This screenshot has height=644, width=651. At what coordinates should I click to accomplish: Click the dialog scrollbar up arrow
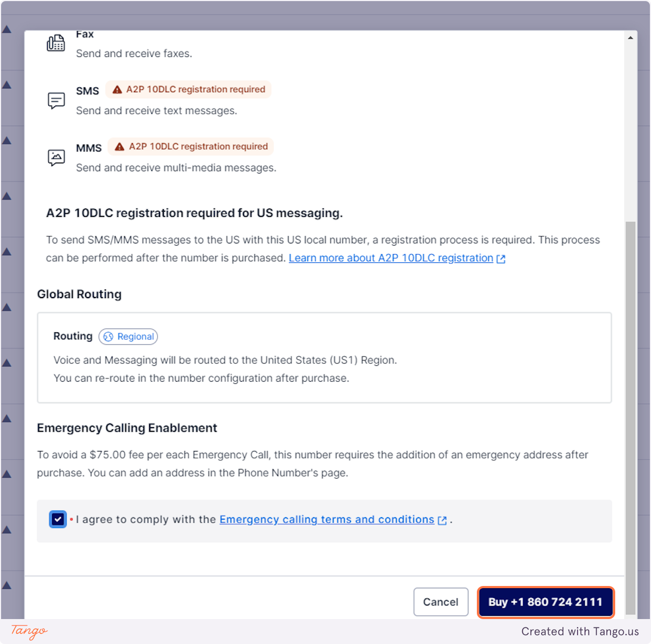pos(630,38)
